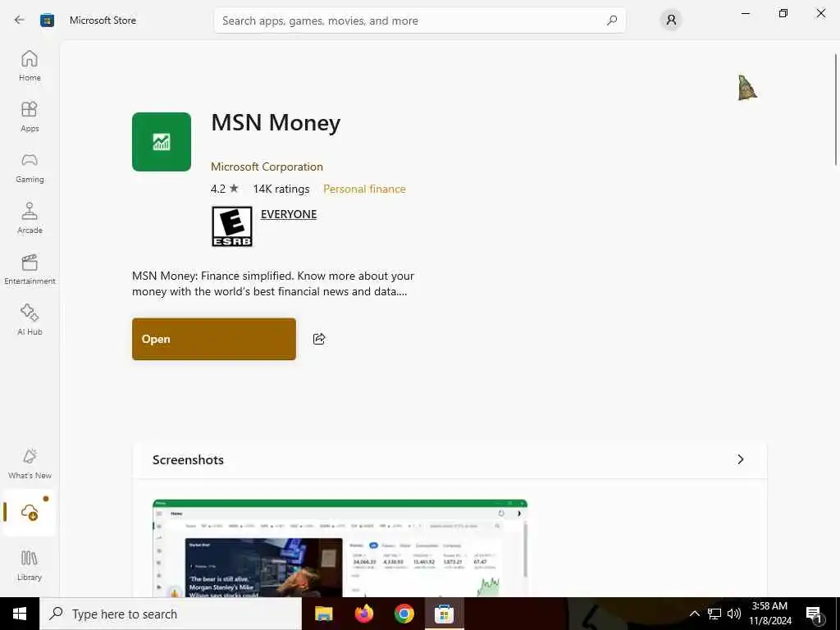The width and height of the screenshot is (840, 630).
Task: Open the Personal finance category link
Action: (x=364, y=189)
